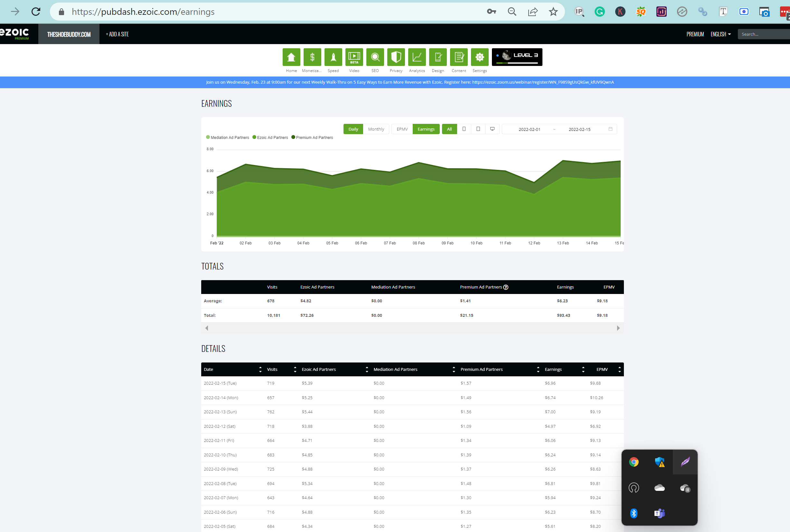The height and width of the screenshot is (532, 790).
Task: Click the total earnings value $93.43
Action: click(563, 315)
